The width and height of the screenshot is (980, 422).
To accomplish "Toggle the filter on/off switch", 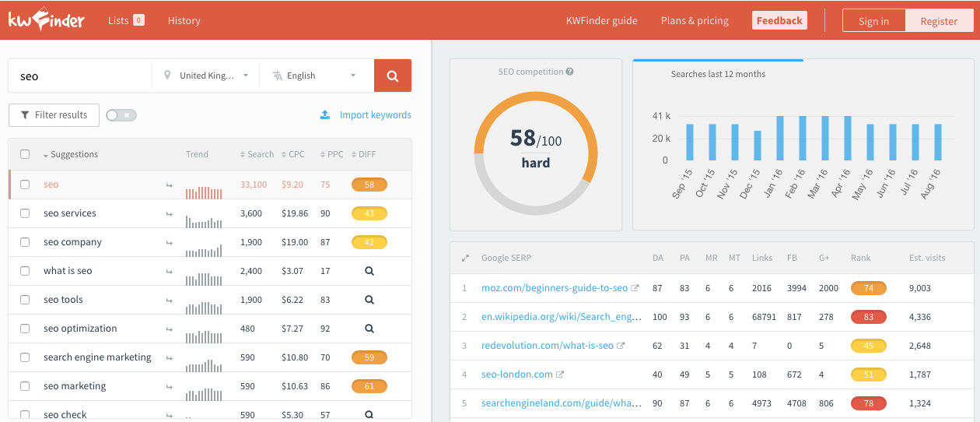I will (x=121, y=115).
